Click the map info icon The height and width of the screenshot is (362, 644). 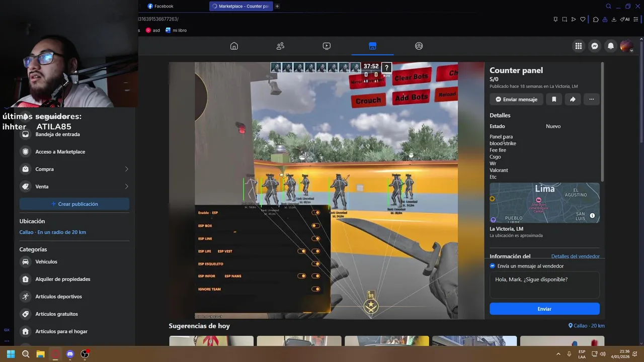point(592,216)
